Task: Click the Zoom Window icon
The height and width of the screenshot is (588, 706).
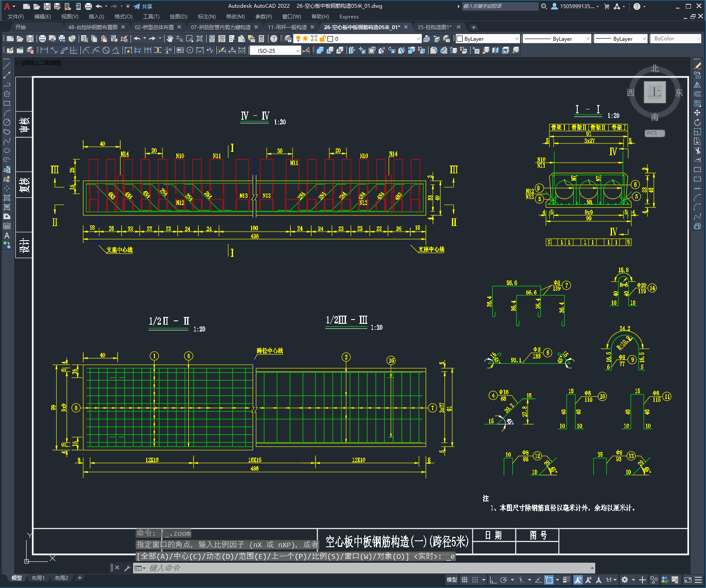Action: (190, 39)
